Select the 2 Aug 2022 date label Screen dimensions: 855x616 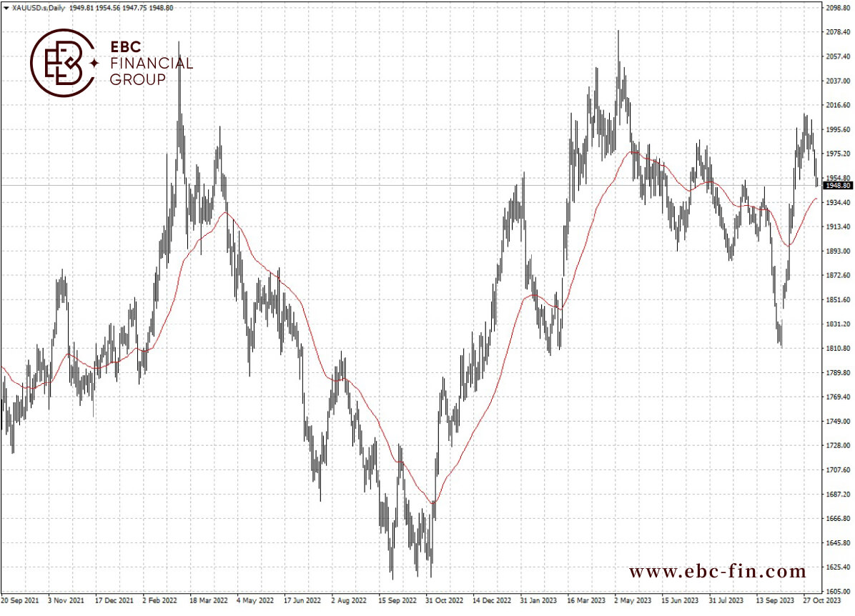pyautogui.click(x=348, y=601)
